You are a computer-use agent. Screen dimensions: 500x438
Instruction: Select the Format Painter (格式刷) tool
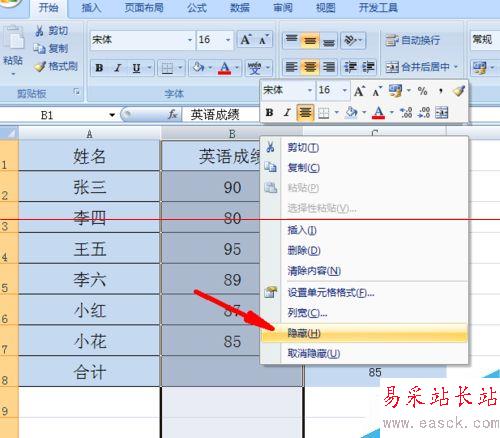(56, 66)
